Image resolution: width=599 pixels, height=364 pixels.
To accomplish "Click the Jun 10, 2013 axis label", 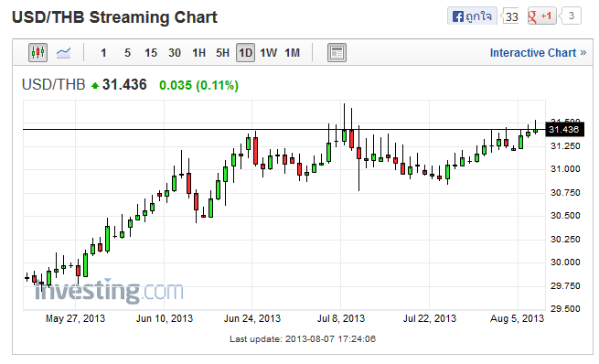I will [165, 318].
